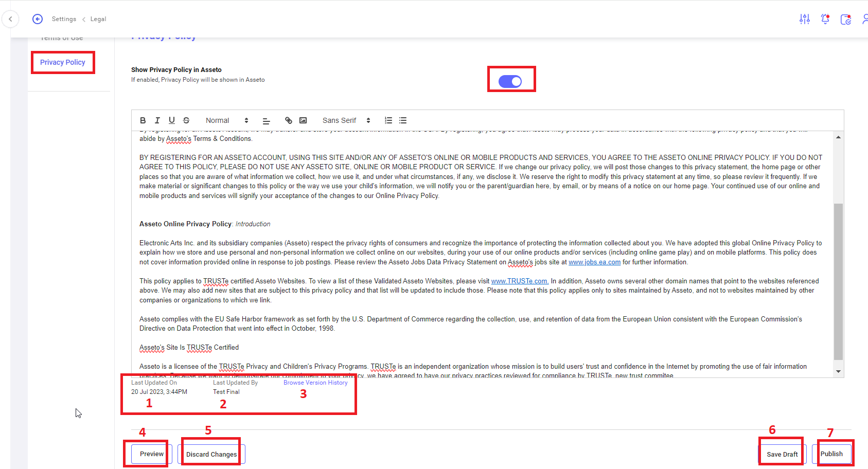Screen dimensions: 868x469
Task: Open the Normal heading style dropdown
Action: pyautogui.click(x=227, y=120)
